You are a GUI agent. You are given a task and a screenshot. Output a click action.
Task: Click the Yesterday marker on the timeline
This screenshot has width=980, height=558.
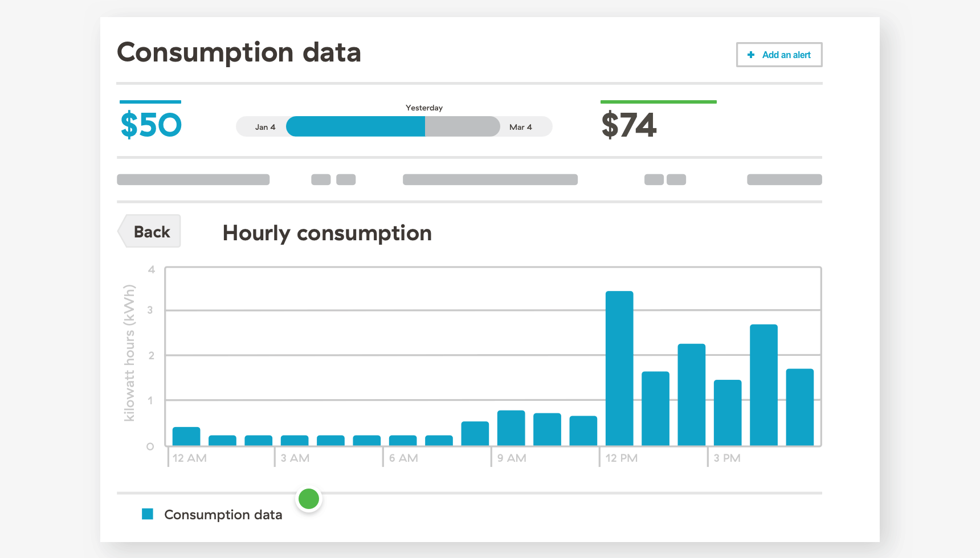tap(424, 107)
